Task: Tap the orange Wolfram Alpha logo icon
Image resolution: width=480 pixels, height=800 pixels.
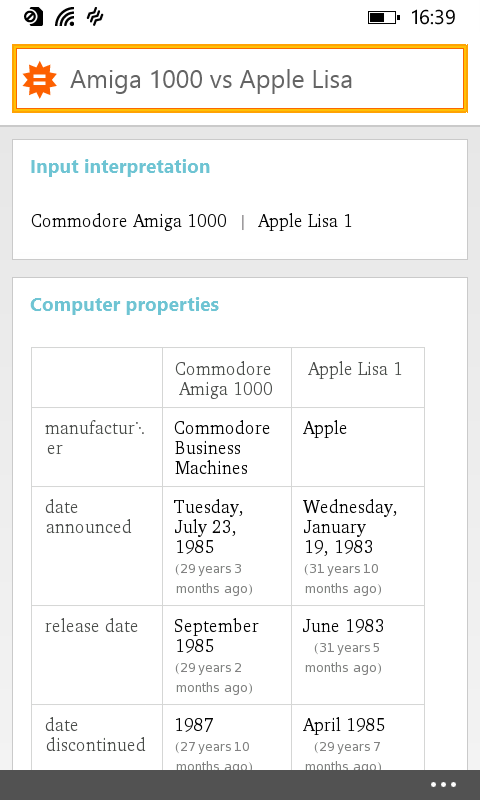Action: (x=40, y=80)
